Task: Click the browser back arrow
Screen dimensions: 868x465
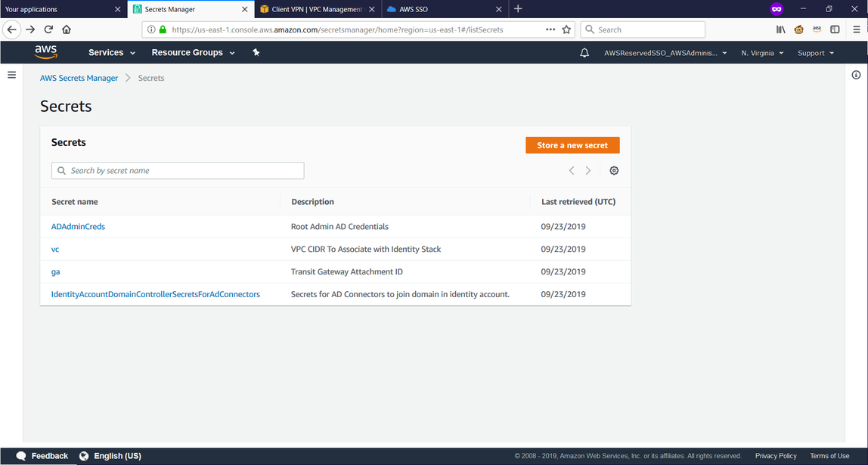Action: 11,29
